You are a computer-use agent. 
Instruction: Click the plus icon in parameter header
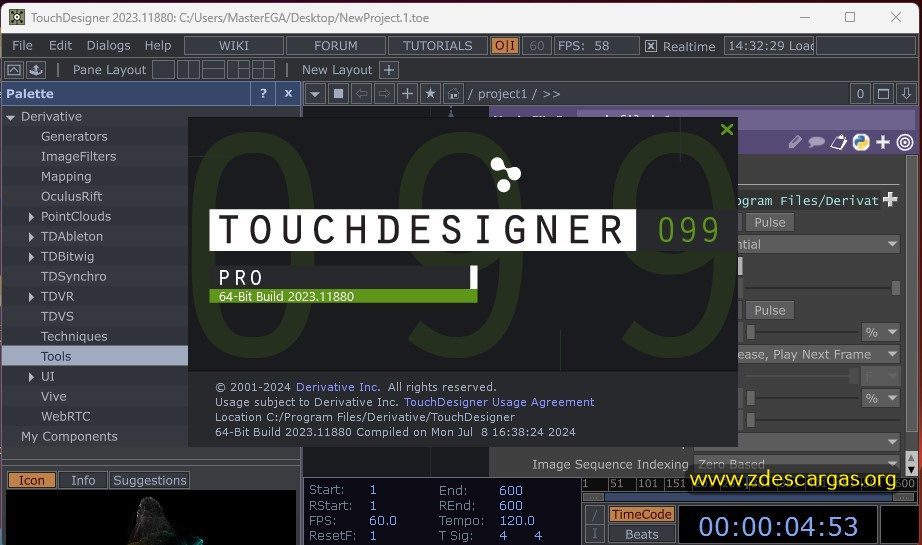point(883,142)
